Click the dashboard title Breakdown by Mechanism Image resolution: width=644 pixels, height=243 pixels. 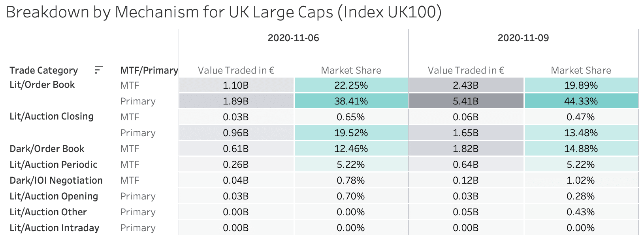[224, 12]
